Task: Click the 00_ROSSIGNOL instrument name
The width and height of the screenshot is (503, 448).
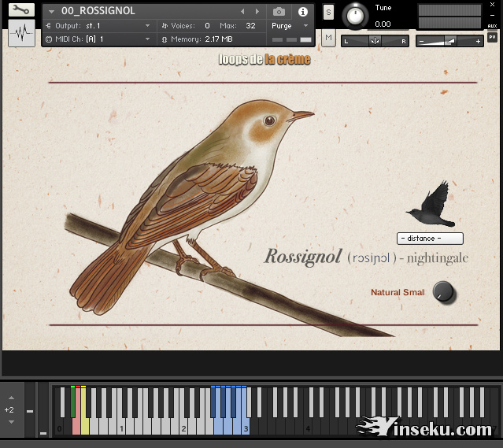Action: pos(98,11)
